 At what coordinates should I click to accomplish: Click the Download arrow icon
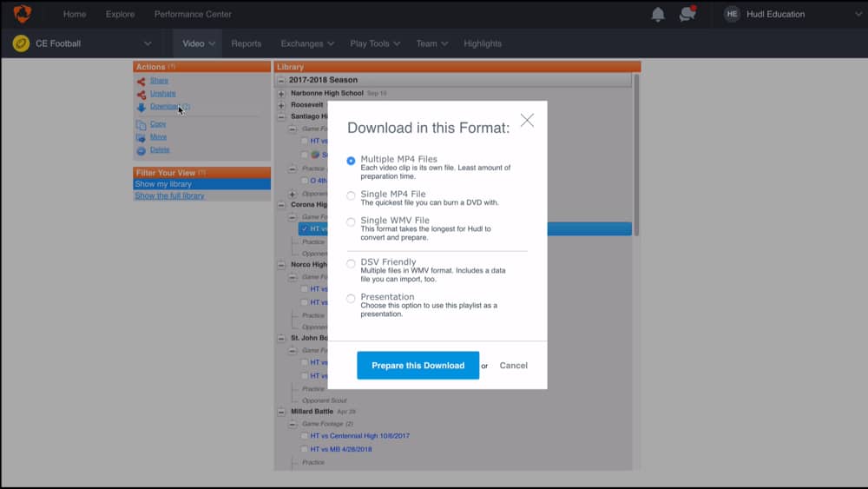point(141,107)
